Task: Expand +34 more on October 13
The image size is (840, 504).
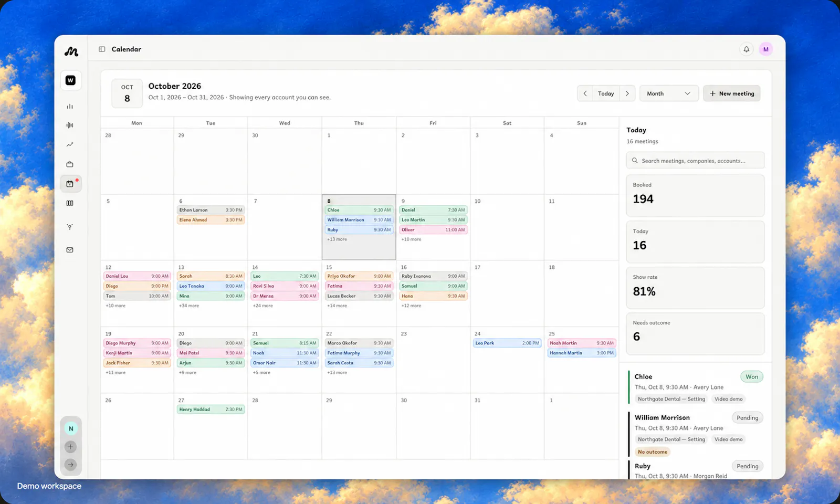Action: point(189,306)
